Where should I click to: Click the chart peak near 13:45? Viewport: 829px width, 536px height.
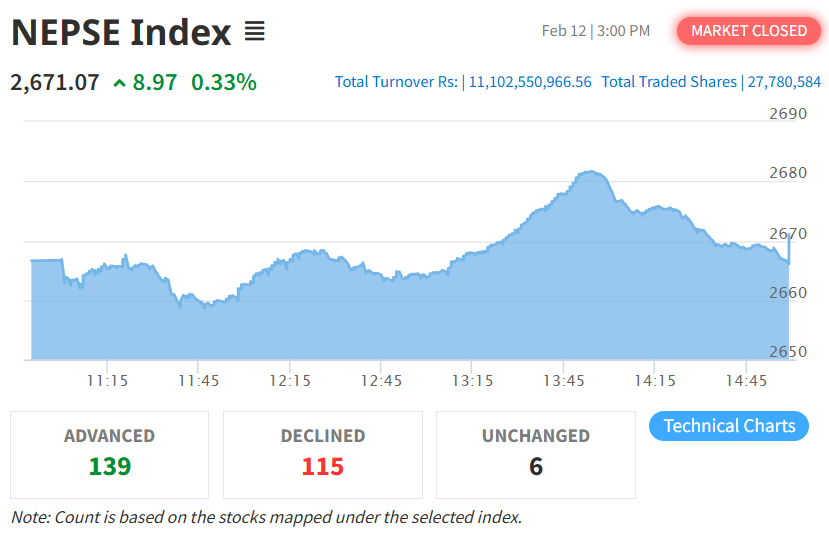tap(591, 172)
